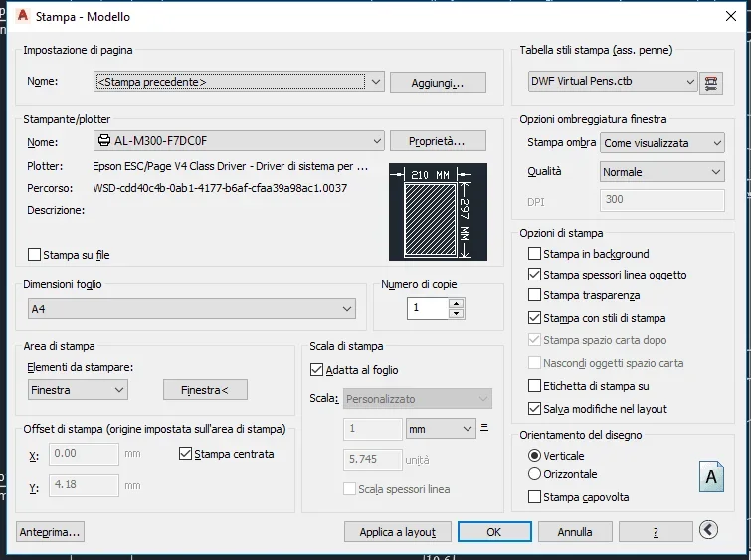
Task: Select the Orizzontale orientation radio button
Action: click(x=535, y=474)
